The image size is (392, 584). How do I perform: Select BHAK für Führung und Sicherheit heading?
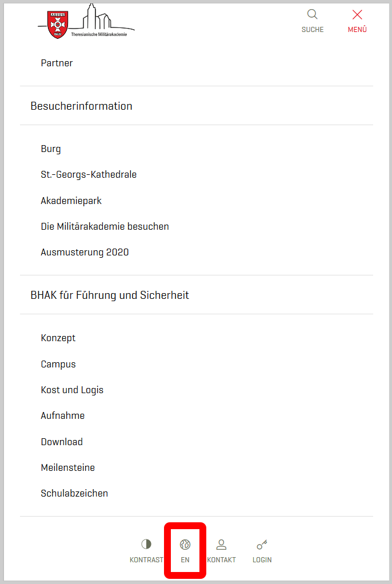tap(110, 295)
